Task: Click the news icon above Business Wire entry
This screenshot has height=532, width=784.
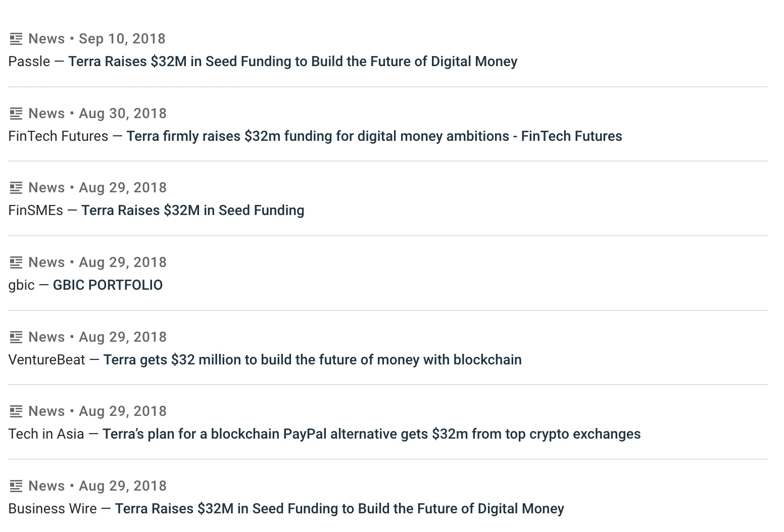Action: pyautogui.click(x=16, y=486)
